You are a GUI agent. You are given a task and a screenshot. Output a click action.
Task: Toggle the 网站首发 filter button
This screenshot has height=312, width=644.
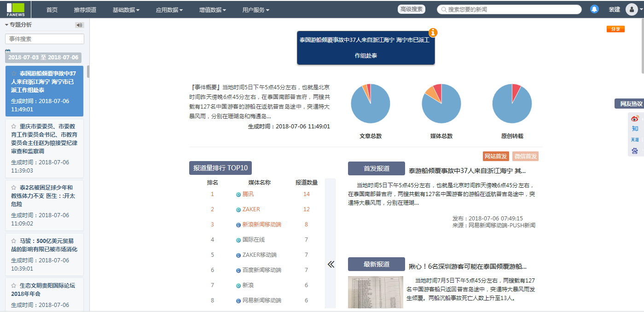(496, 156)
